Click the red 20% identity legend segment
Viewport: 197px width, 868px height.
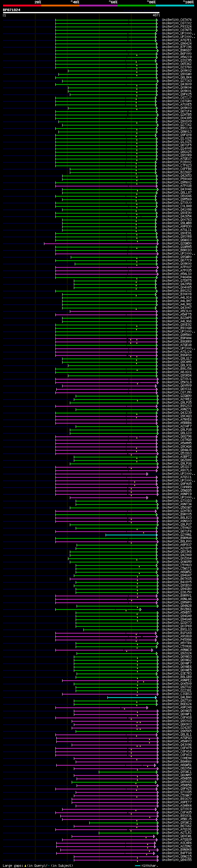[x=22, y=6]
